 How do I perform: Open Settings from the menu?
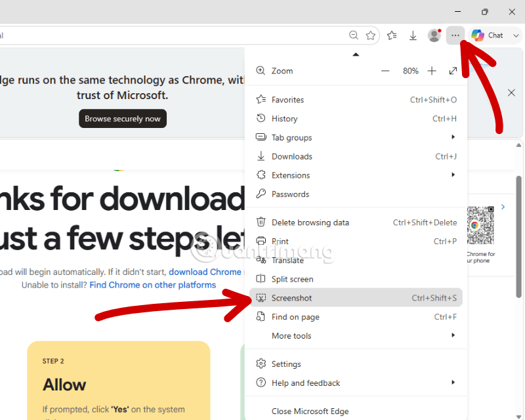(356, 364)
